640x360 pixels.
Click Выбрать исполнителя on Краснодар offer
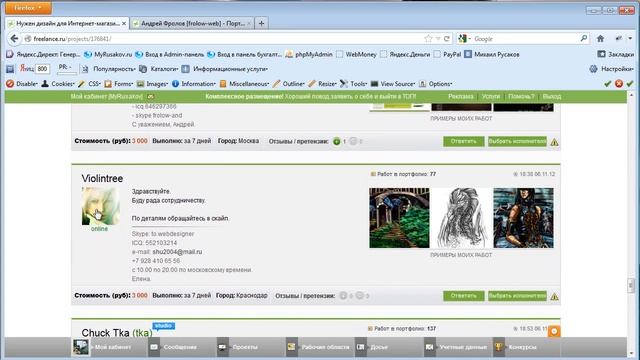517,296
